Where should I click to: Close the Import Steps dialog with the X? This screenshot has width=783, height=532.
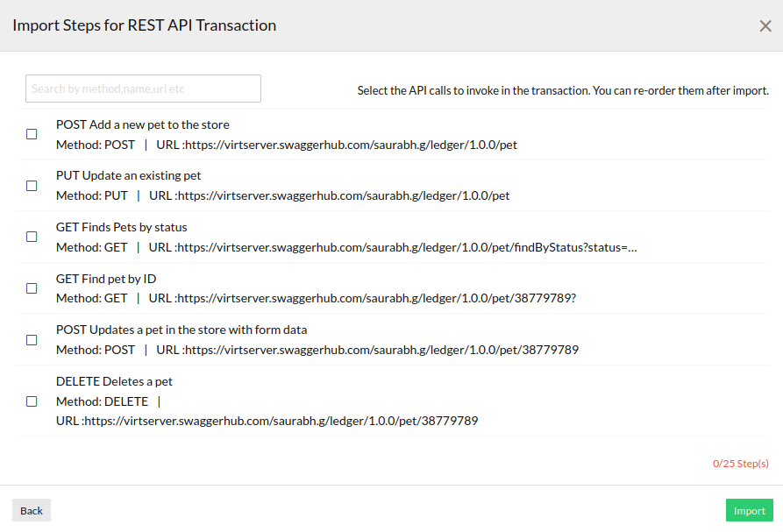765,25
